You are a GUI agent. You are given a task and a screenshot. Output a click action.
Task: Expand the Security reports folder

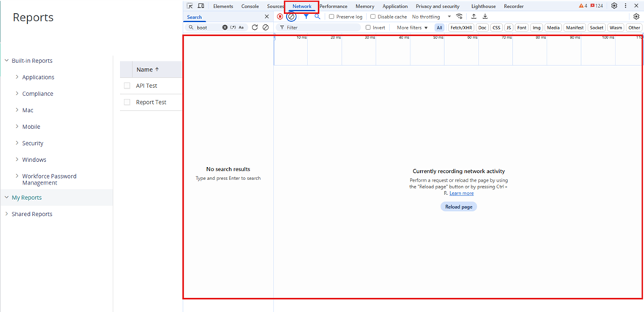tap(18, 143)
